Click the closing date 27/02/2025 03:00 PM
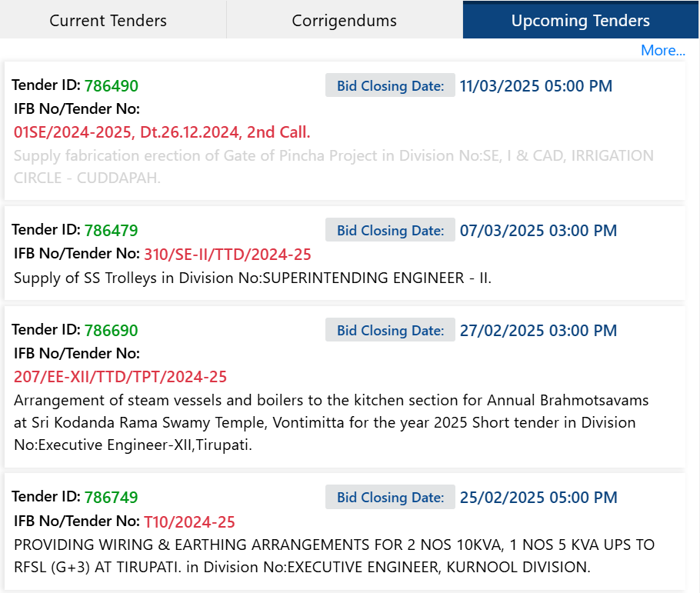 tap(538, 331)
